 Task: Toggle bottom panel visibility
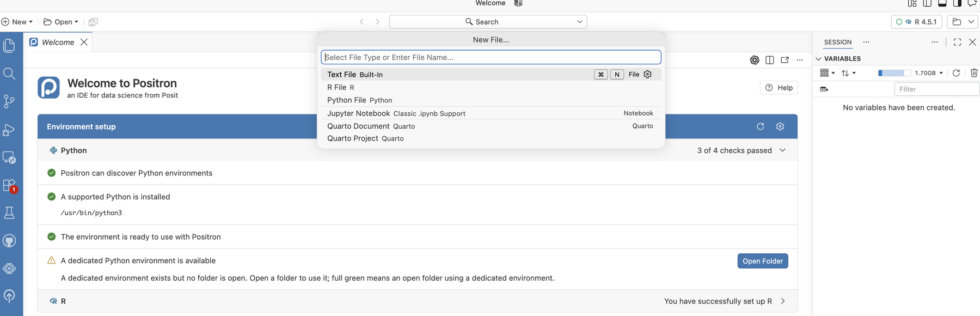pyautogui.click(x=942, y=3)
